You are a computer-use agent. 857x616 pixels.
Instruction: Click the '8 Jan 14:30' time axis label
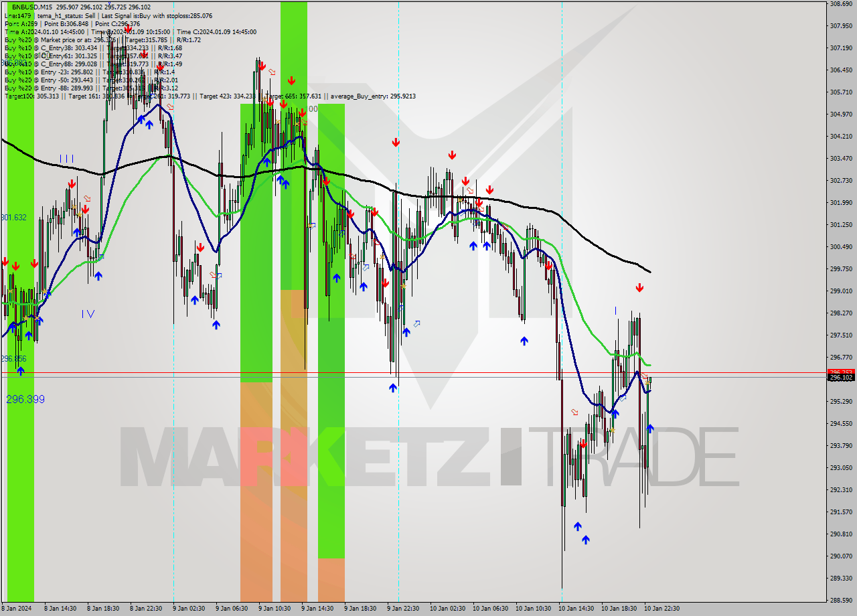60,609
